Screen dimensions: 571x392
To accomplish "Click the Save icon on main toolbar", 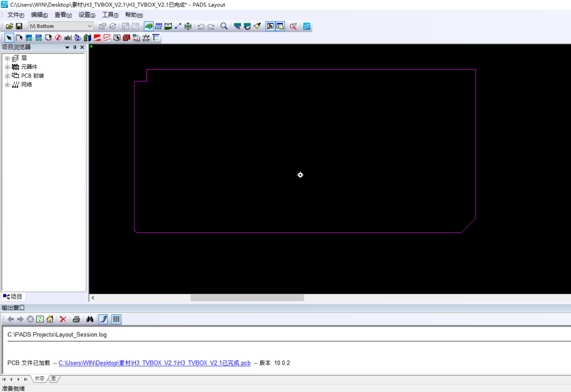I will 19,25.
